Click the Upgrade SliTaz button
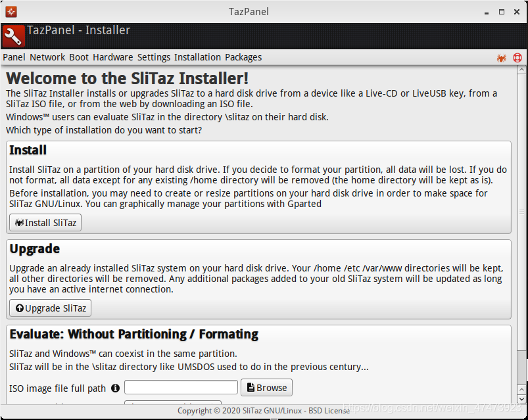The image size is (528, 420). (50, 308)
